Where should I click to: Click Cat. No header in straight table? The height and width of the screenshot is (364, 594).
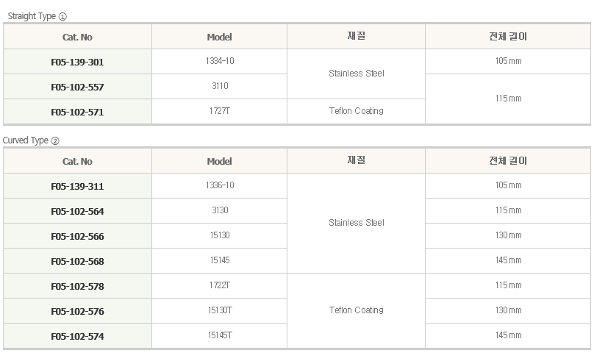pos(77,37)
